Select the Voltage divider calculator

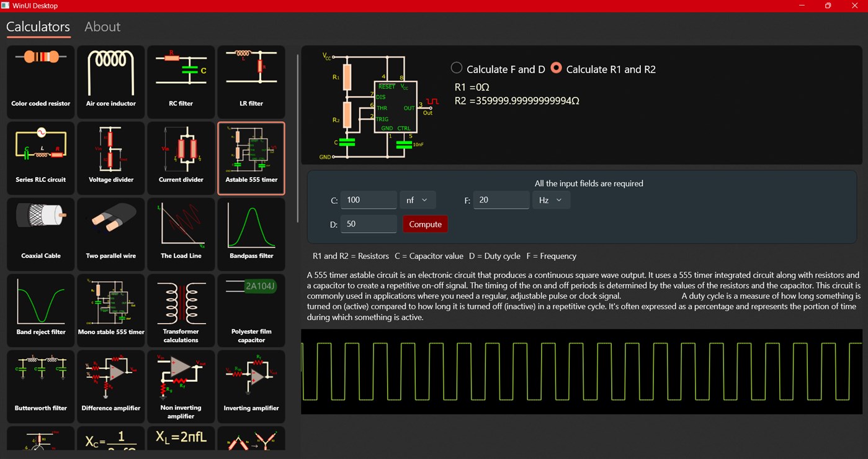pyautogui.click(x=110, y=157)
